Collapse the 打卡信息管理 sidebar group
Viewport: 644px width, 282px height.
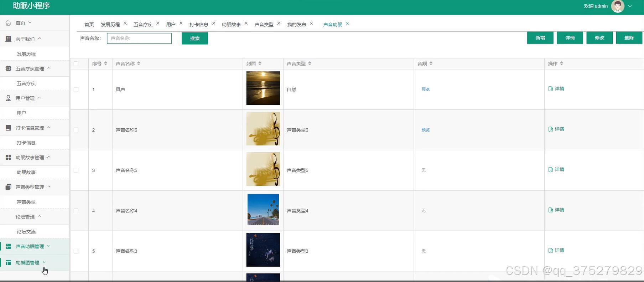pos(49,127)
